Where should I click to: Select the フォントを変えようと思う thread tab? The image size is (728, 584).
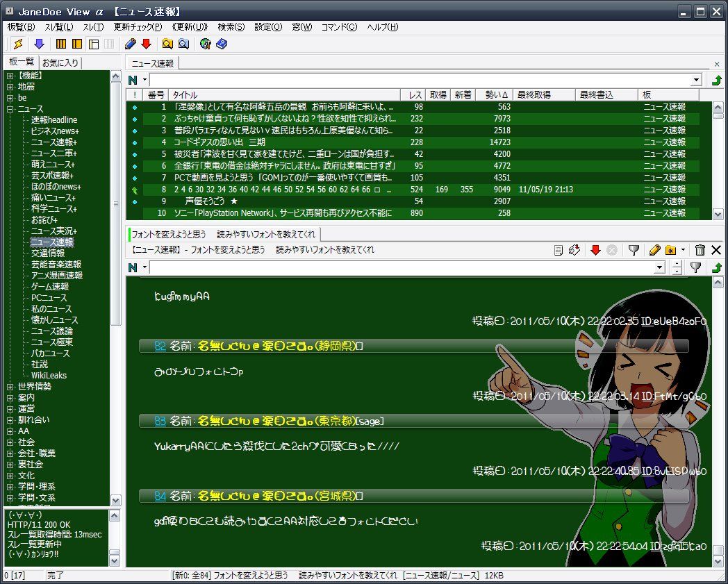224,234
